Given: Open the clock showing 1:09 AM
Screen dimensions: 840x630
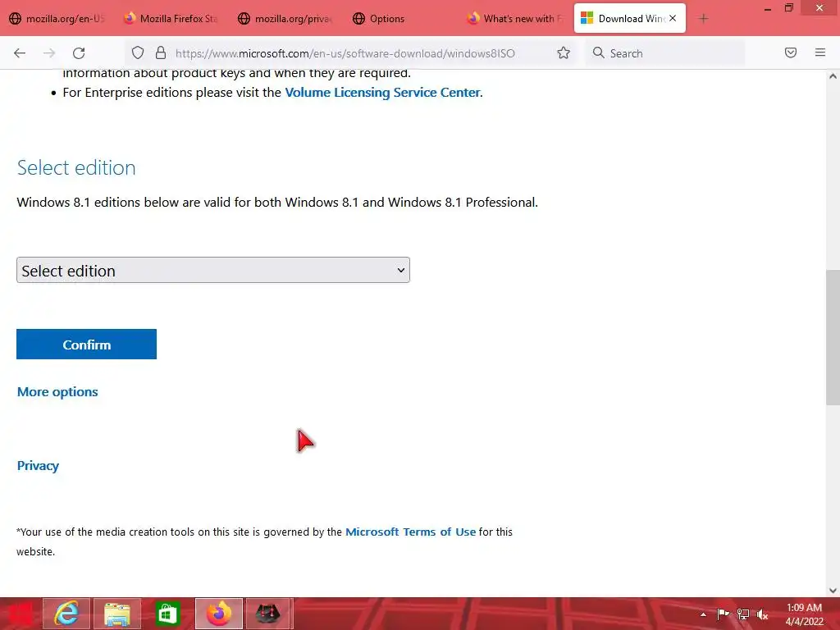Looking at the screenshot, I should (804, 608).
